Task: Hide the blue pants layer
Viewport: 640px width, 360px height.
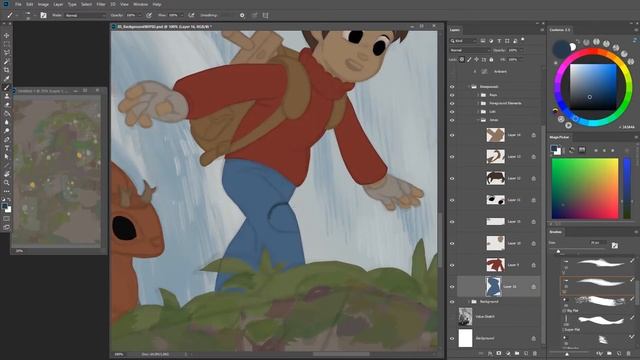Action: pyautogui.click(x=452, y=287)
